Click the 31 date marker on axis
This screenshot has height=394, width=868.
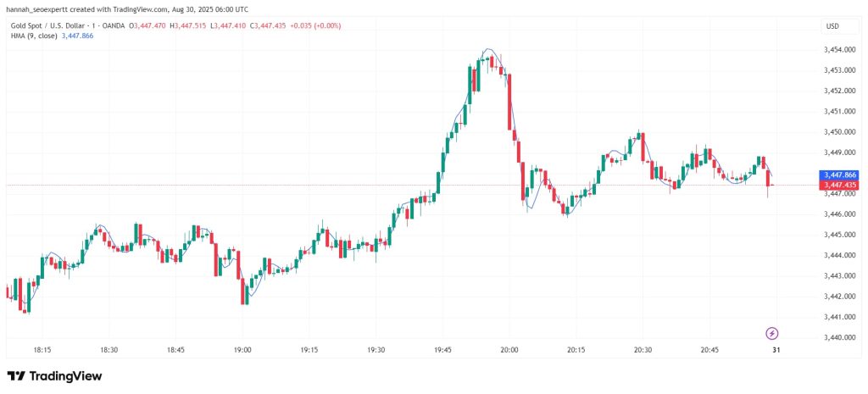[776, 350]
